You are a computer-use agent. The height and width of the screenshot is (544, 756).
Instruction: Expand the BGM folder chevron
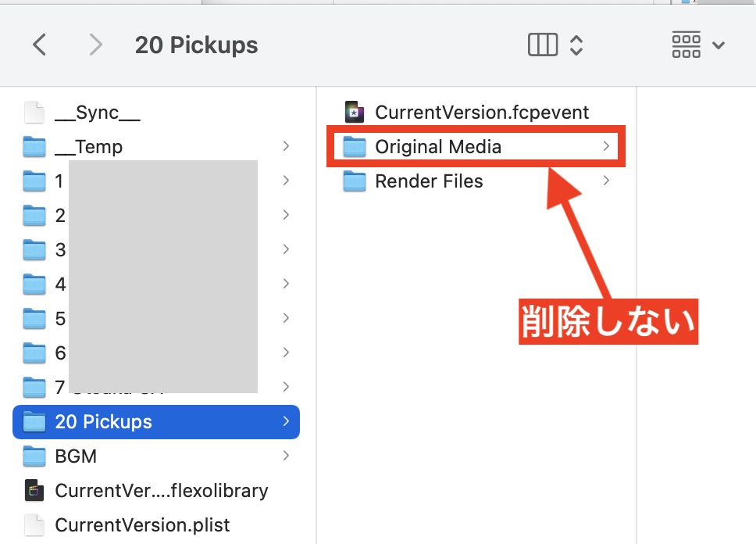tap(286, 456)
